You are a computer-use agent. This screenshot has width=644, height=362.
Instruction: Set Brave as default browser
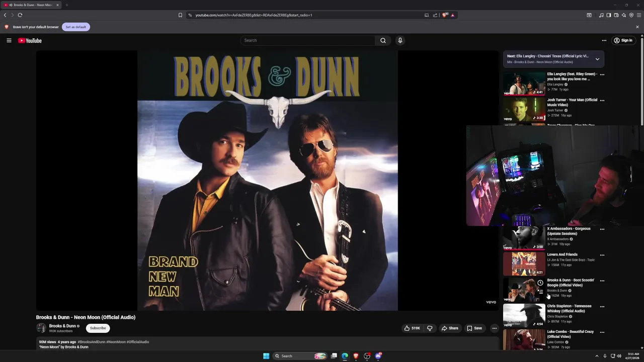point(76,27)
